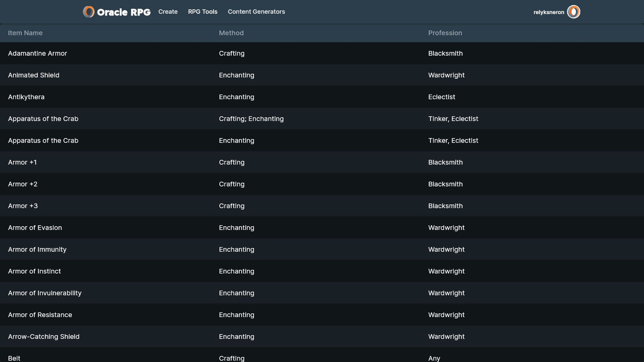Open the Antikythera item entry

pos(26,97)
